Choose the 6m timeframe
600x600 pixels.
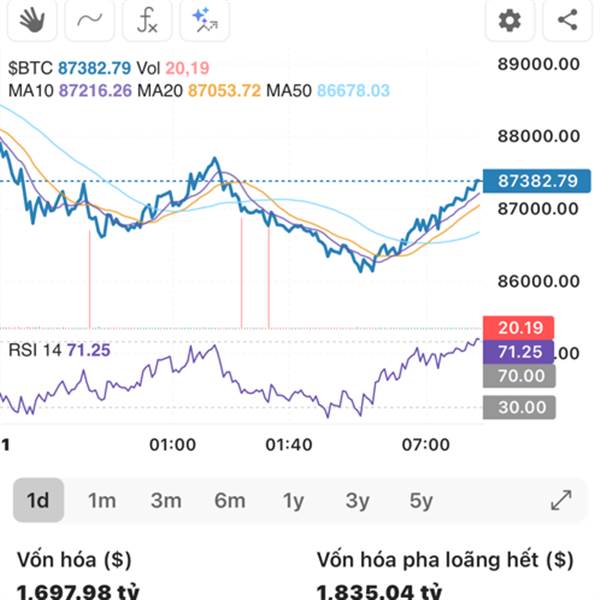point(230,500)
